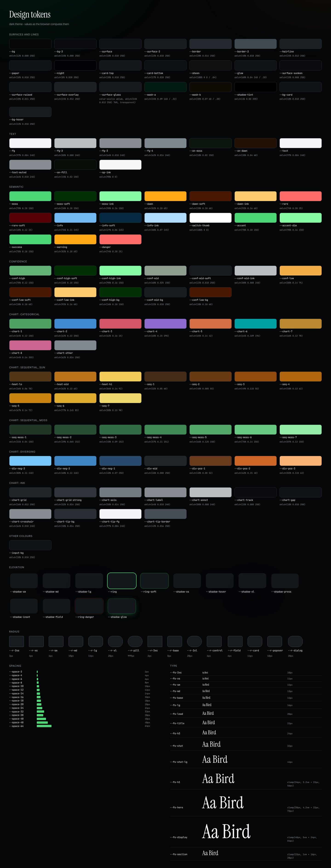Select the --div-pos-2 swatch

256,461
